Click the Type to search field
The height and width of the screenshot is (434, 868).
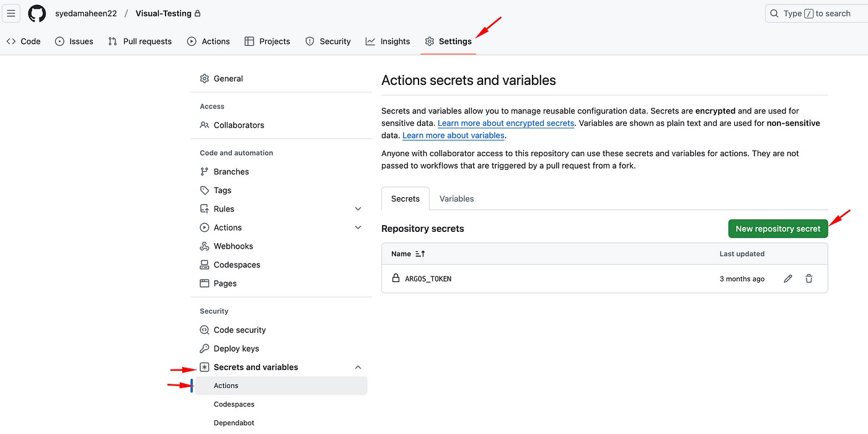(816, 13)
